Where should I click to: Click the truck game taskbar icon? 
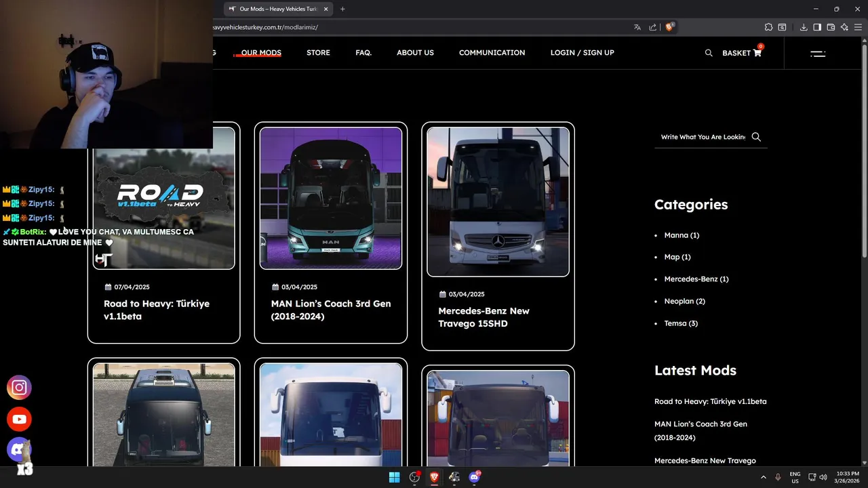point(454,477)
